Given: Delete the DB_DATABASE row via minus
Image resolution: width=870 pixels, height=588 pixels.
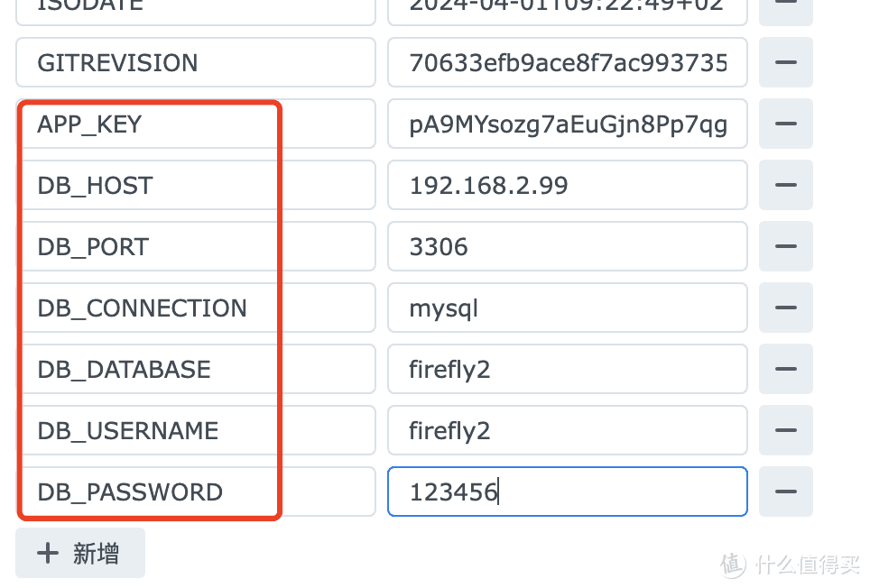Looking at the screenshot, I should coord(785,370).
